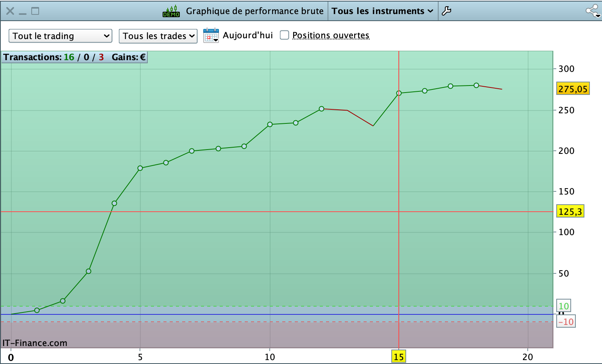This screenshot has width=602, height=364.
Task: Open the Tous les trades dropdown
Action: 158,36
